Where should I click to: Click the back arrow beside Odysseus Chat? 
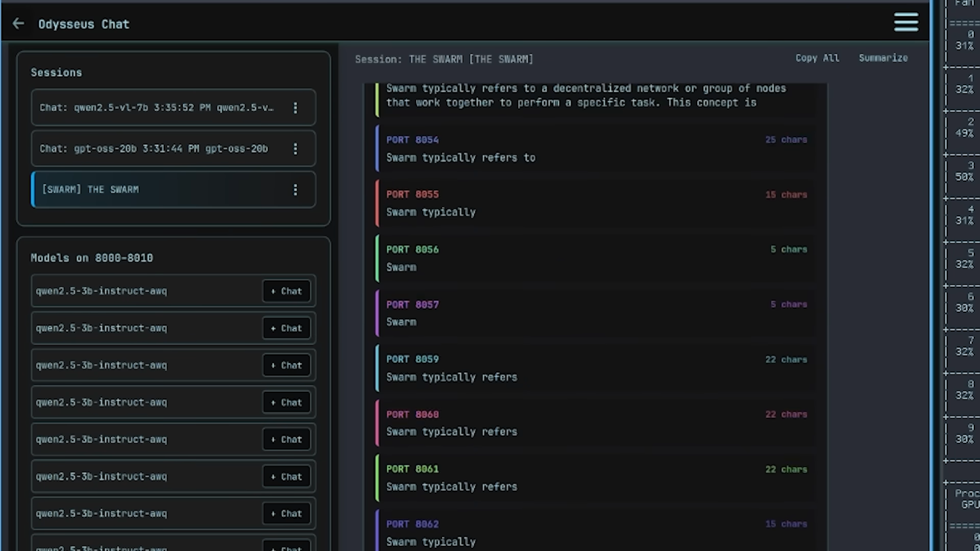coord(18,23)
